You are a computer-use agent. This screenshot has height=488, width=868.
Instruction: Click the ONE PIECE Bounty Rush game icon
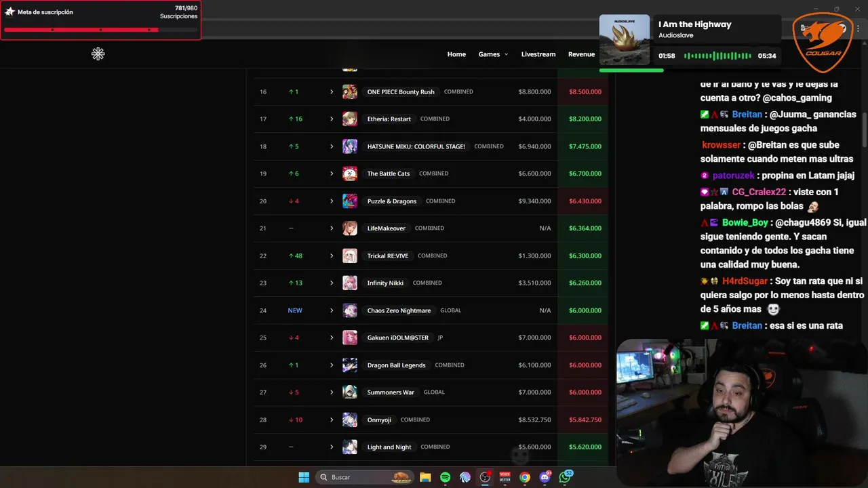click(x=350, y=91)
